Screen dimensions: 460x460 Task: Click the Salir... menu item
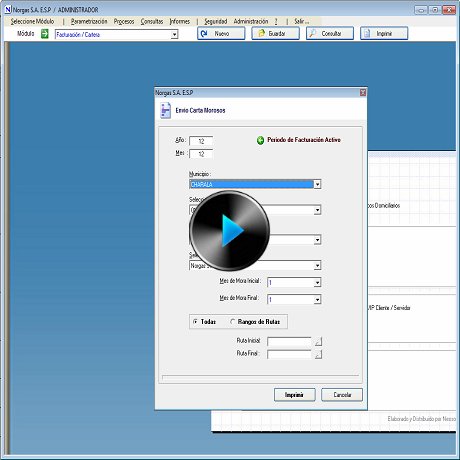[302, 22]
